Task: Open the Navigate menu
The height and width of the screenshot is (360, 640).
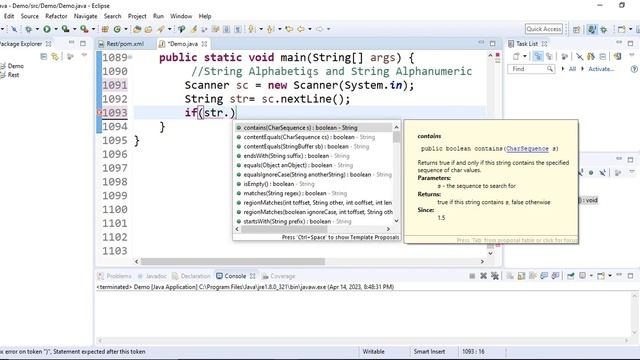Action: click(86, 16)
